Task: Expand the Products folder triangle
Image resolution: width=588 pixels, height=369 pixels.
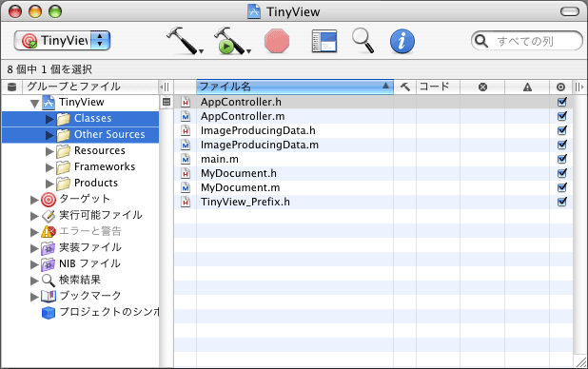Action: click(x=49, y=184)
